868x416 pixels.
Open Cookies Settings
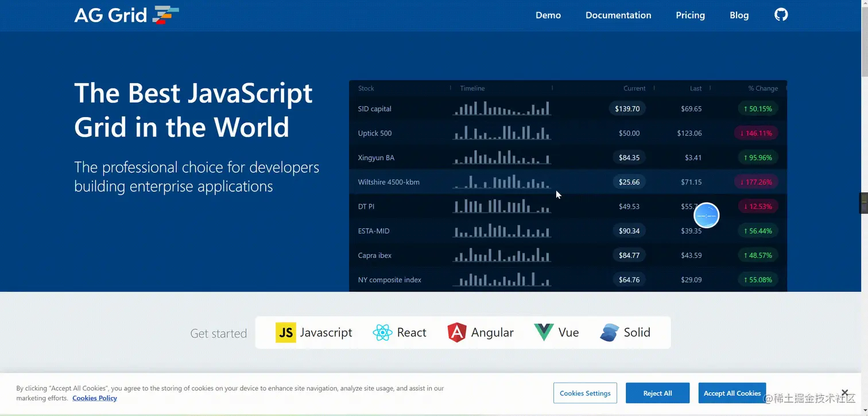pyautogui.click(x=585, y=393)
